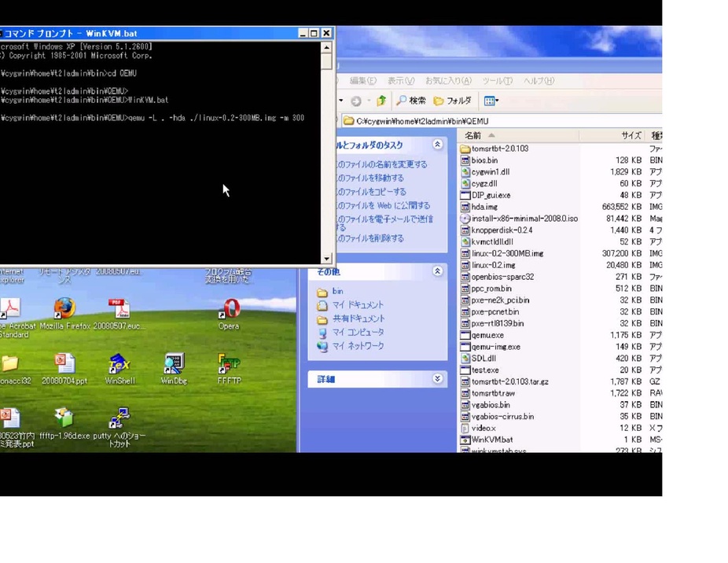The height and width of the screenshot is (563, 728).
Task: Click the putty shortcut icon
Action: [119, 418]
